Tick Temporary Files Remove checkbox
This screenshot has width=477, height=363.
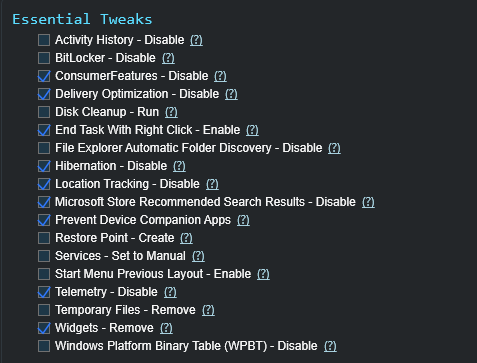pyautogui.click(x=44, y=310)
